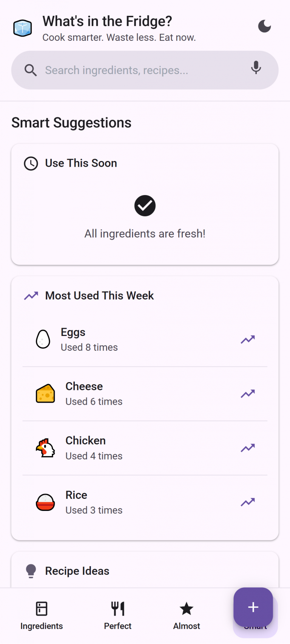Click the Recipe Ideas lightbulb icon
The image size is (290, 644).
coord(31,571)
